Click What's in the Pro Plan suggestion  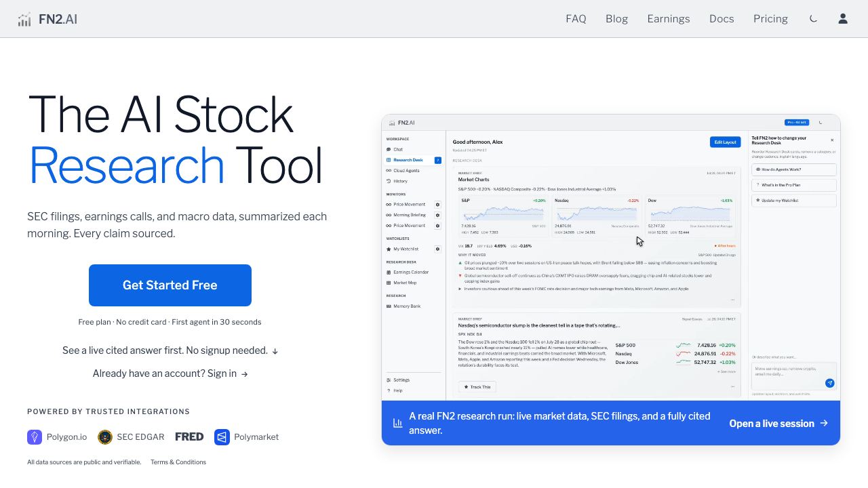(794, 185)
